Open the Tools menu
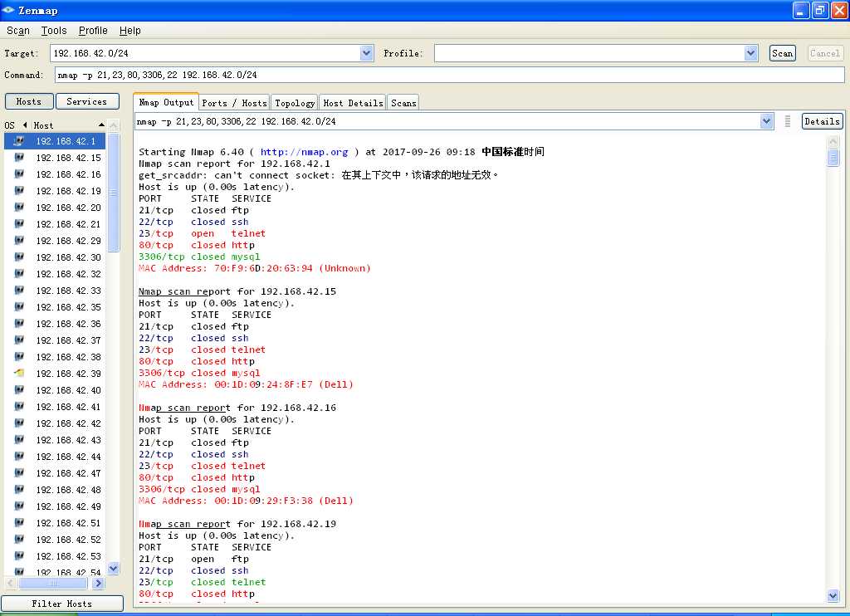The height and width of the screenshot is (616, 850). 54,31
